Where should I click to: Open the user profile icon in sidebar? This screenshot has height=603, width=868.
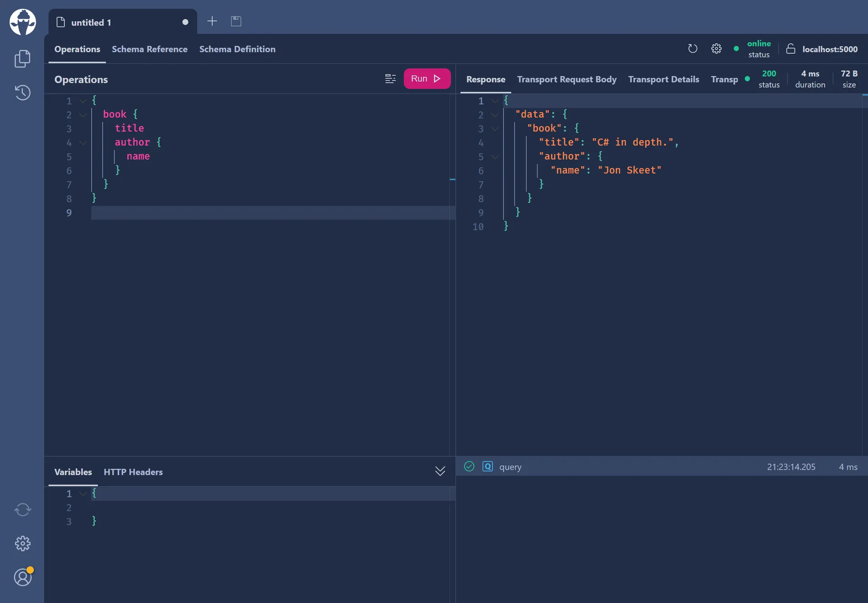click(x=23, y=577)
